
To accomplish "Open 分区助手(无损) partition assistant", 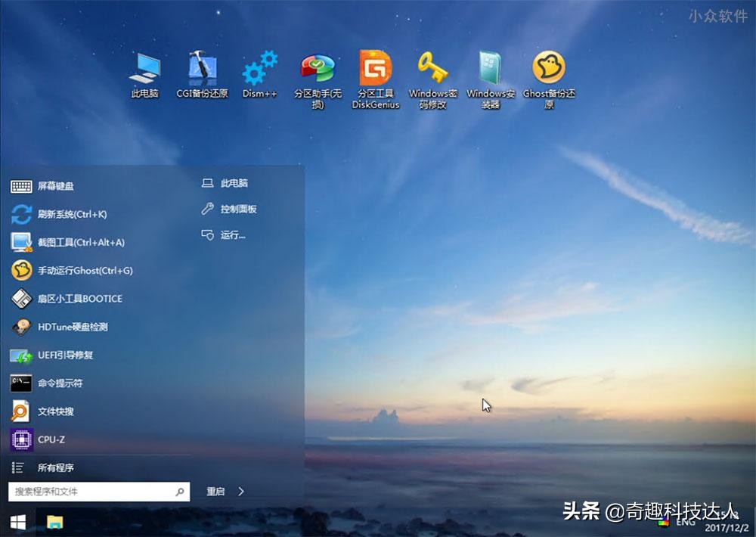I will pyautogui.click(x=317, y=72).
